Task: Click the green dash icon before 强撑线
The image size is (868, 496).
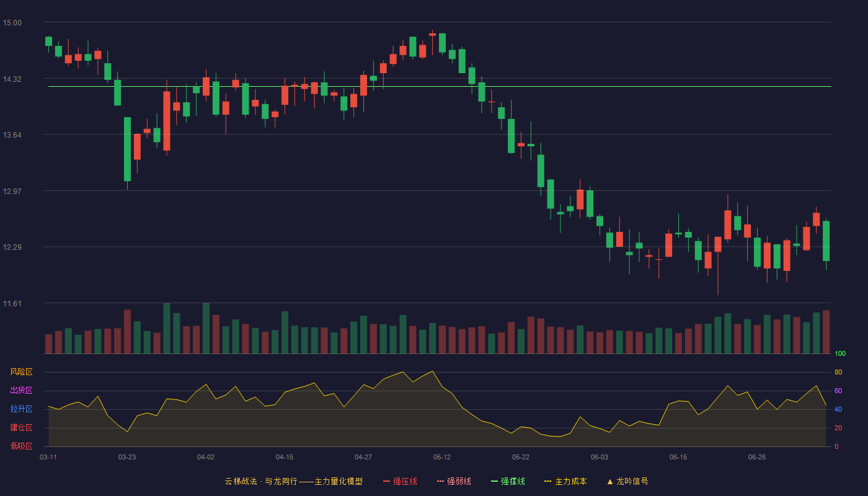Action: (495, 481)
